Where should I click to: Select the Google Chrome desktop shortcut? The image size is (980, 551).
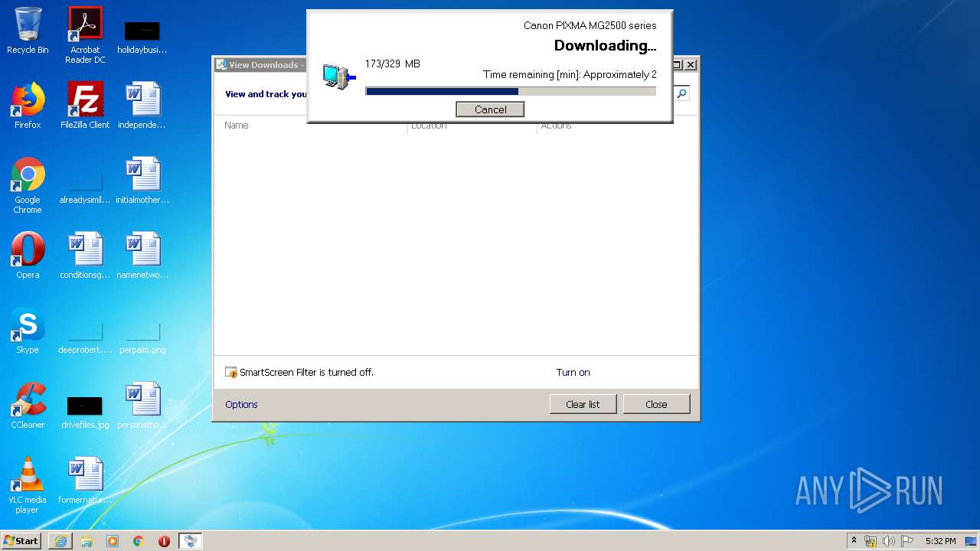pyautogui.click(x=28, y=185)
